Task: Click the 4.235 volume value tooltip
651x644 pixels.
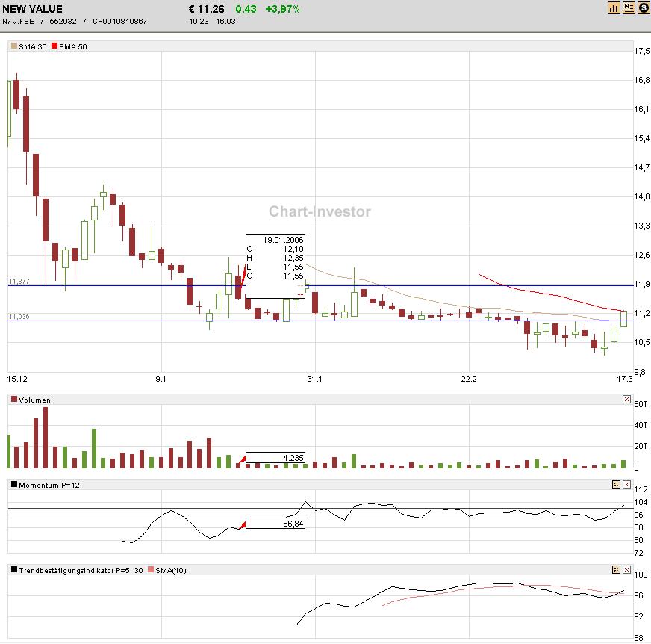Action: click(x=275, y=457)
